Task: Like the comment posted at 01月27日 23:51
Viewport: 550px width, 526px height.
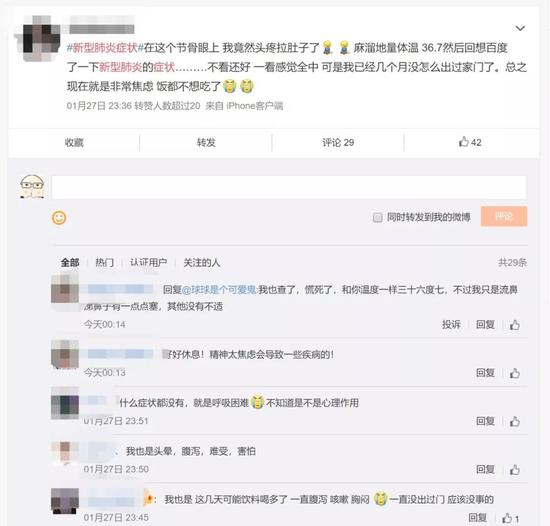Action: tap(515, 421)
